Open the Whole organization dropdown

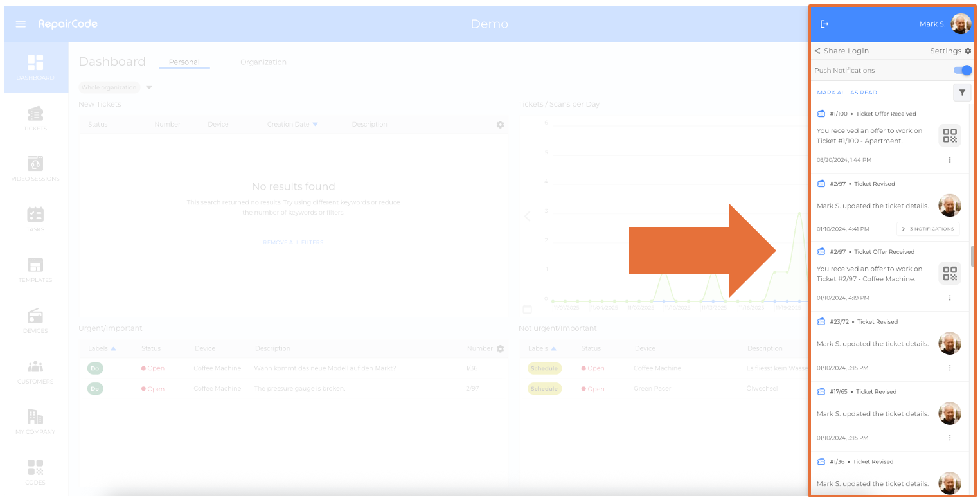pyautogui.click(x=148, y=87)
